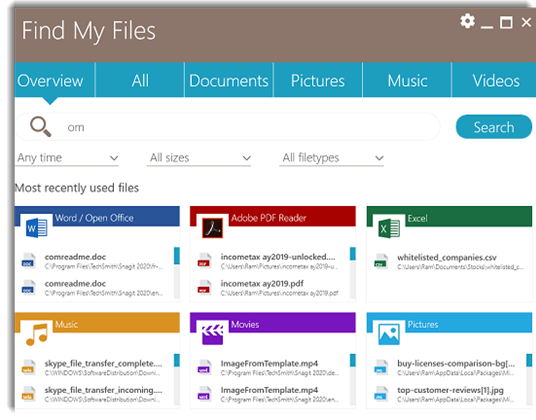Click video icon beside second ImageFromTemplate.mp4
Viewport: 536px width, 420px height.
[x=204, y=393]
